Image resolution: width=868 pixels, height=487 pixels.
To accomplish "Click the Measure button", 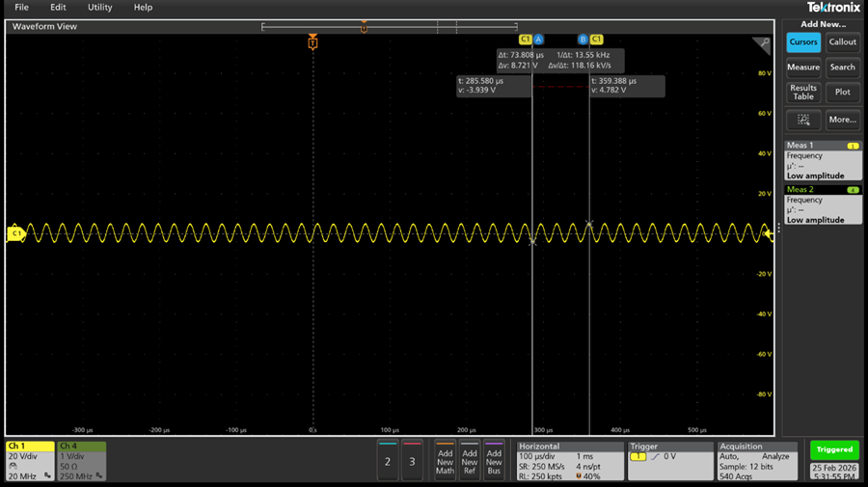I will [x=802, y=68].
